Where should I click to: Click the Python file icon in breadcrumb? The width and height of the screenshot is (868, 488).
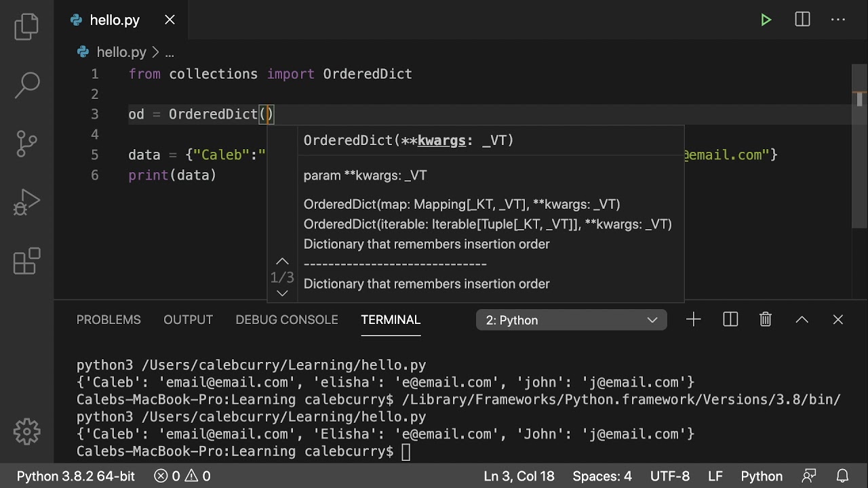pyautogui.click(x=83, y=52)
